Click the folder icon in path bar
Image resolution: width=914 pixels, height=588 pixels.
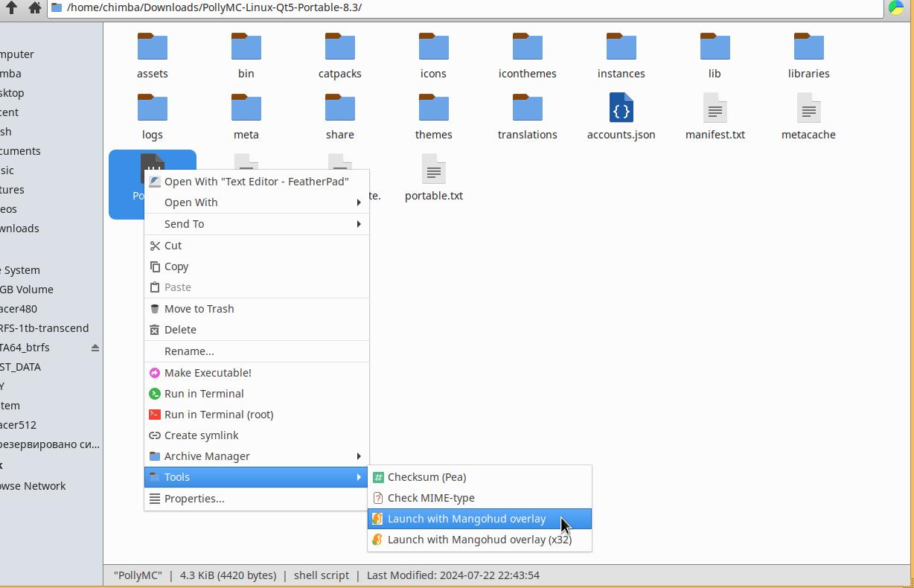57,7
